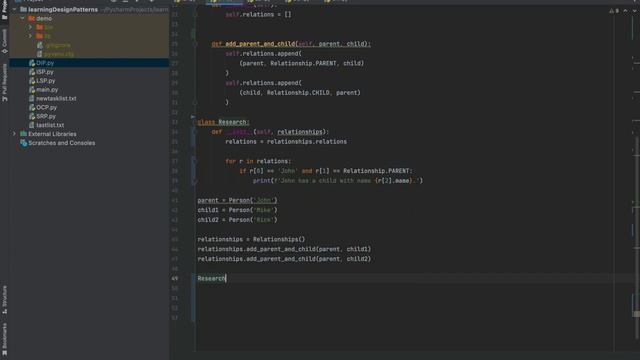Expand the second subfolder under demo
This screenshot has width=640, height=360.
click(30, 36)
